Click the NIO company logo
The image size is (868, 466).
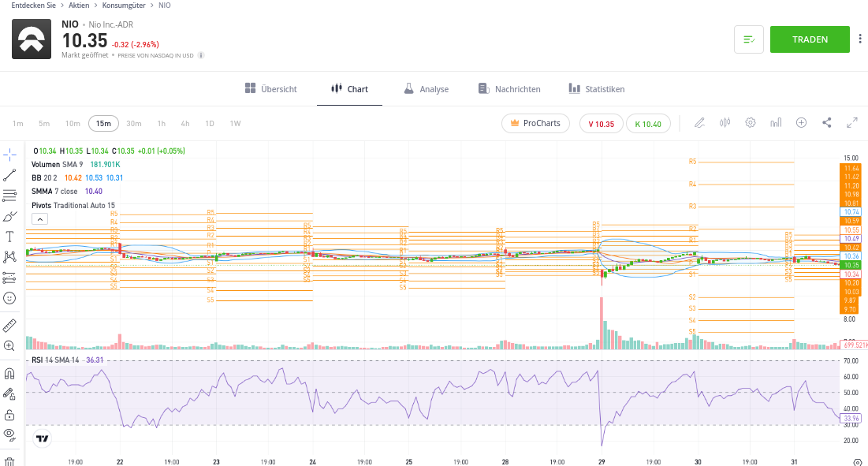(32, 39)
